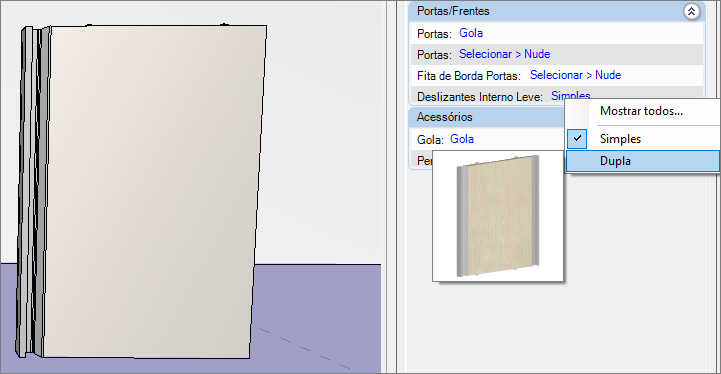Viewport: 721px width, 374px height.
Task: Open the Portas Gola value link
Action: click(x=471, y=33)
